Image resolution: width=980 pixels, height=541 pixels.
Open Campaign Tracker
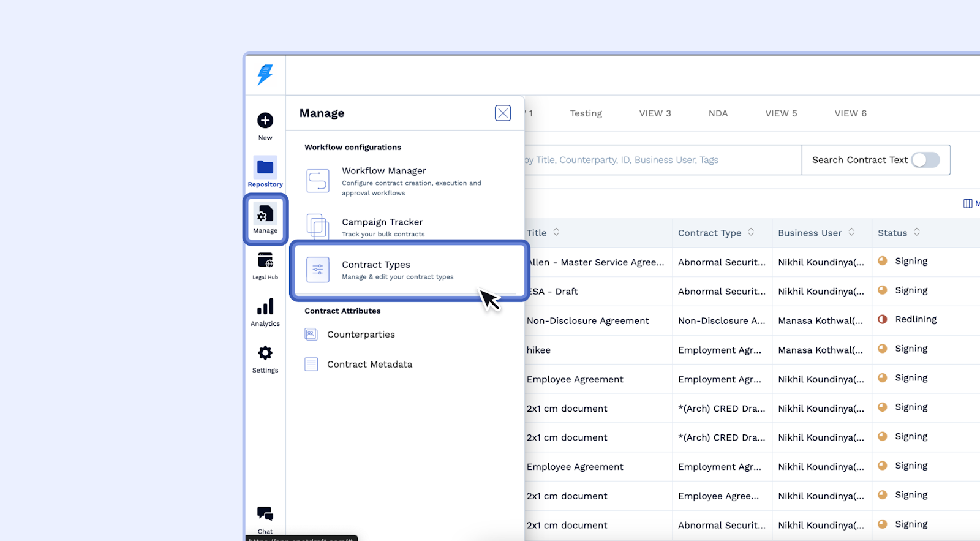point(405,227)
